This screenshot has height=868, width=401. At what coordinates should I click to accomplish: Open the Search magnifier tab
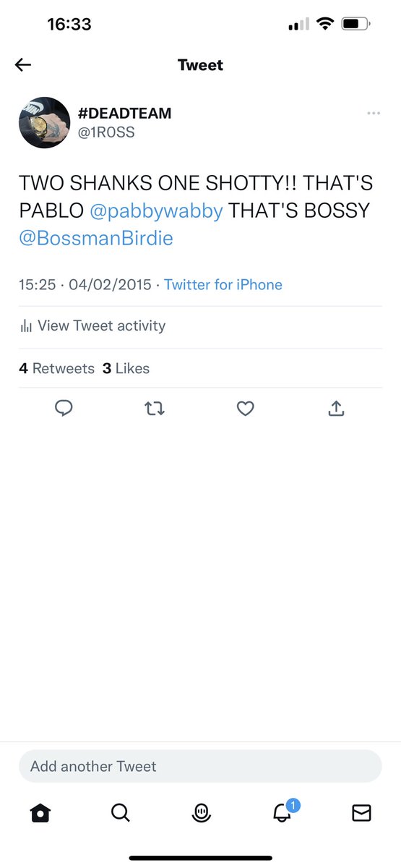(x=121, y=813)
